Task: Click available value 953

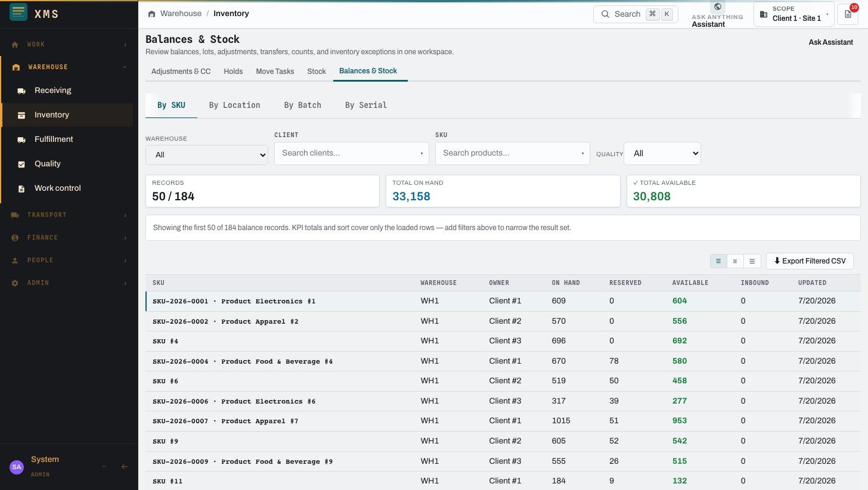Action: [680, 421]
